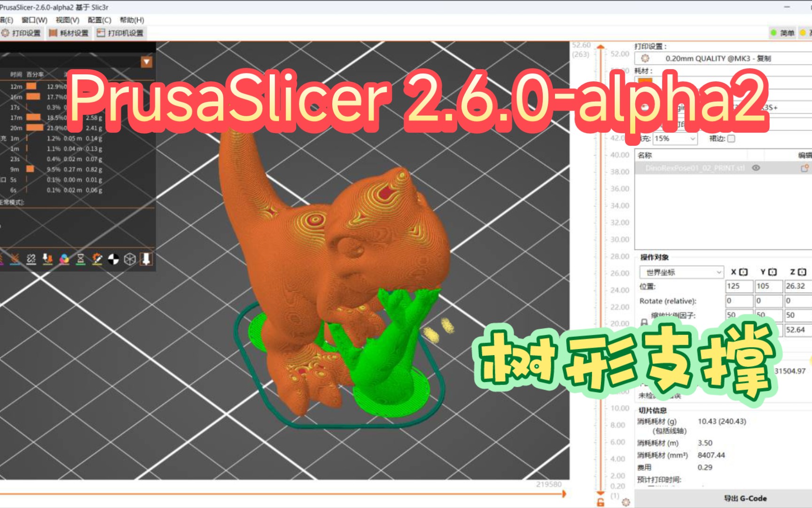
Task: Open the infill 15% dropdown
Action: coord(675,138)
